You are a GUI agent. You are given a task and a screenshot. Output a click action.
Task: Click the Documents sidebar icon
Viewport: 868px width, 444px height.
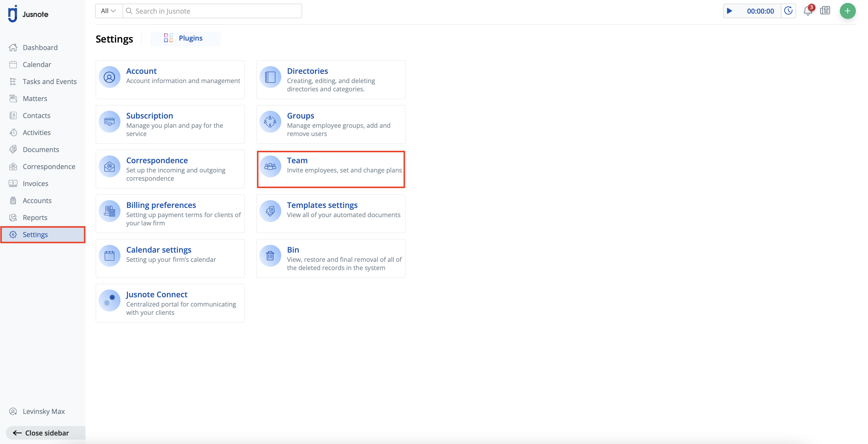pos(13,150)
